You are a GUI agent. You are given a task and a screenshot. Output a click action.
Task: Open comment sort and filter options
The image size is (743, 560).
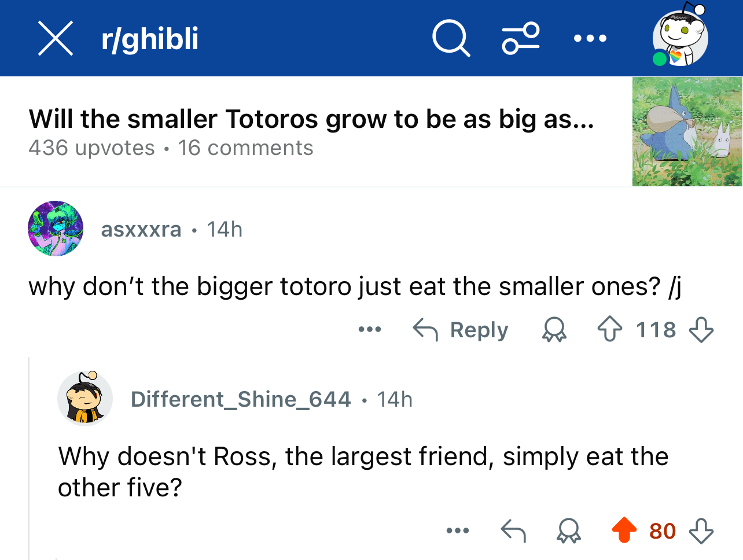click(521, 38)
